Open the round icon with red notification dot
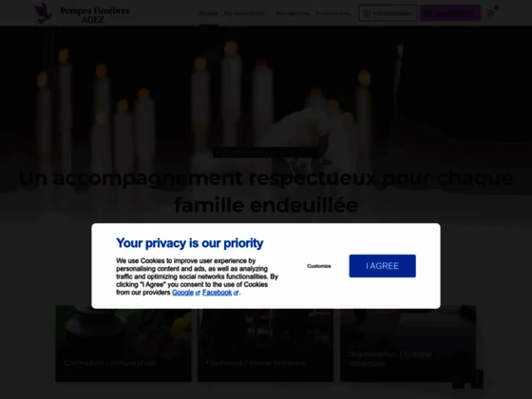 491,13
